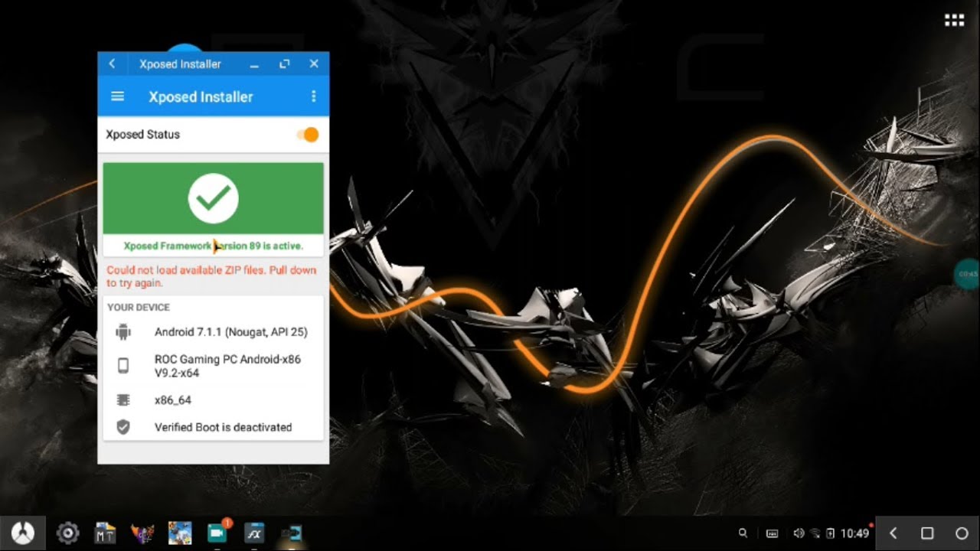This screenshot has width=980, height=551.
Task: Open the MT Manager app in taskbar
Action: tap(105, 533)
